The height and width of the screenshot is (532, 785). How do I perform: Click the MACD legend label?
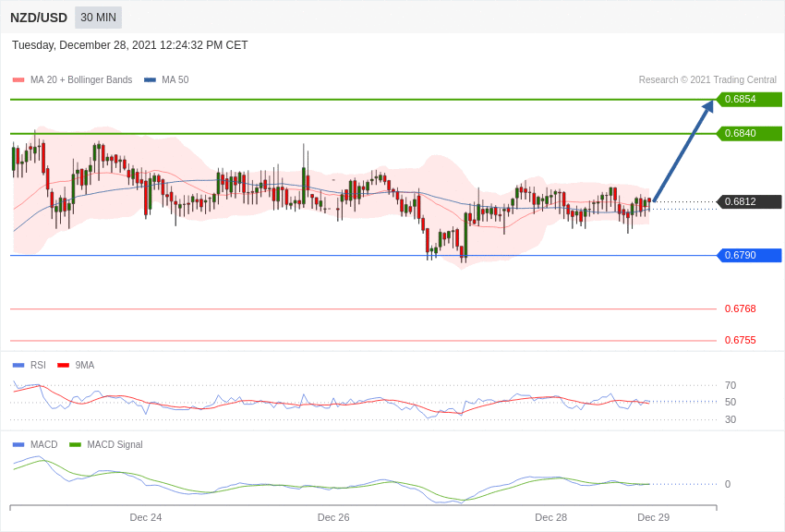44,444
